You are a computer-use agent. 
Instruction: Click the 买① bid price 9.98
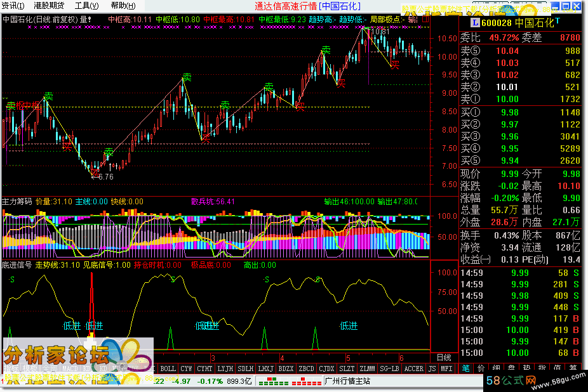[510, 112]
